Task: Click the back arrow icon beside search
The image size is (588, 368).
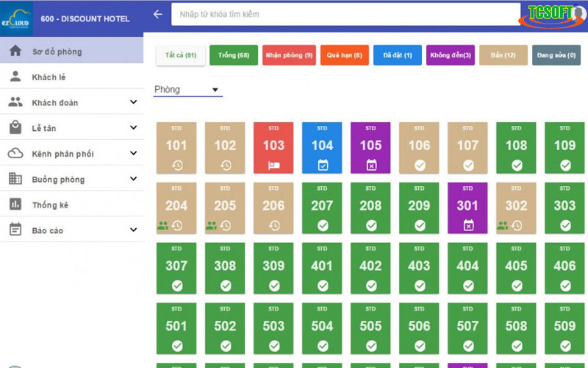Action: pos(157,14)
